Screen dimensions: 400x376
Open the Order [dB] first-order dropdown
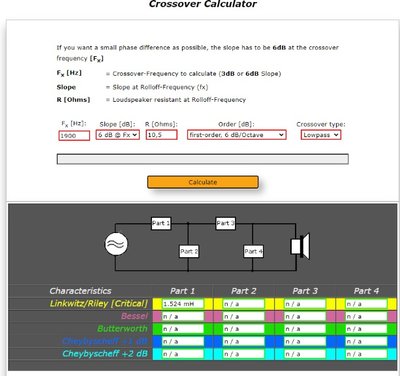click(x=236, y=135)
